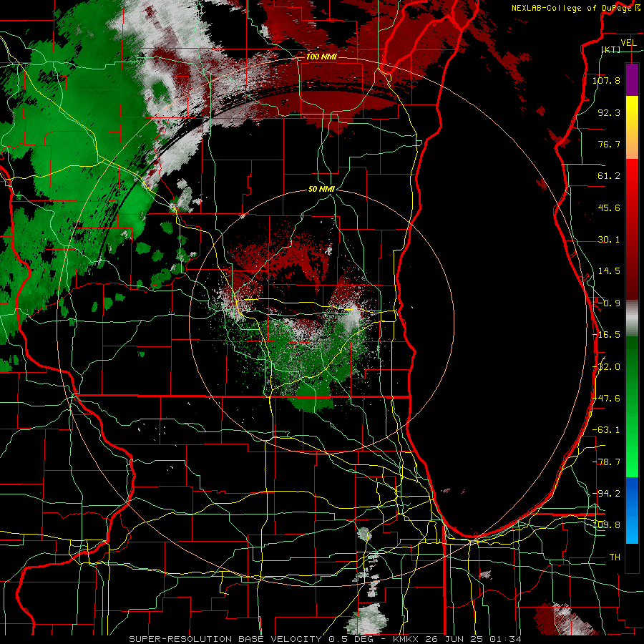
Task: Click the "TH" legend label
Action: (x=615, y=557)
